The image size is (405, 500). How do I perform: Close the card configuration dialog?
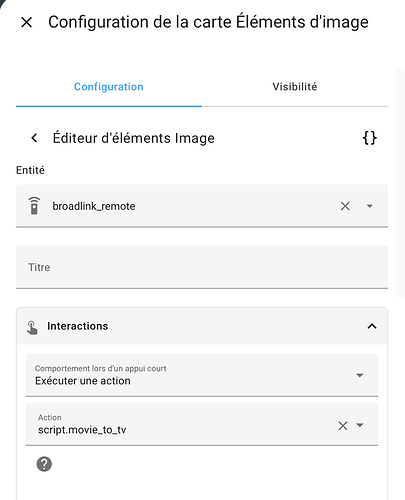tap(26, 23)
